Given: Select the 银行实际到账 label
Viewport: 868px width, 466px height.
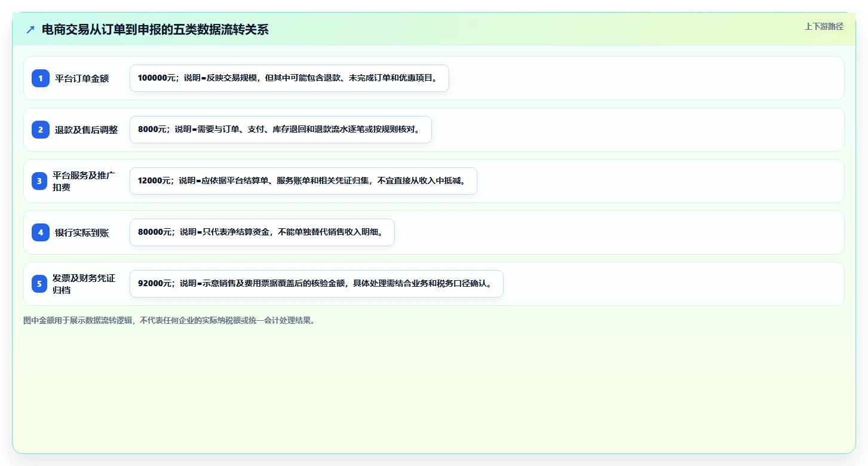Looking at the screenshot, I should click(82, 232).
